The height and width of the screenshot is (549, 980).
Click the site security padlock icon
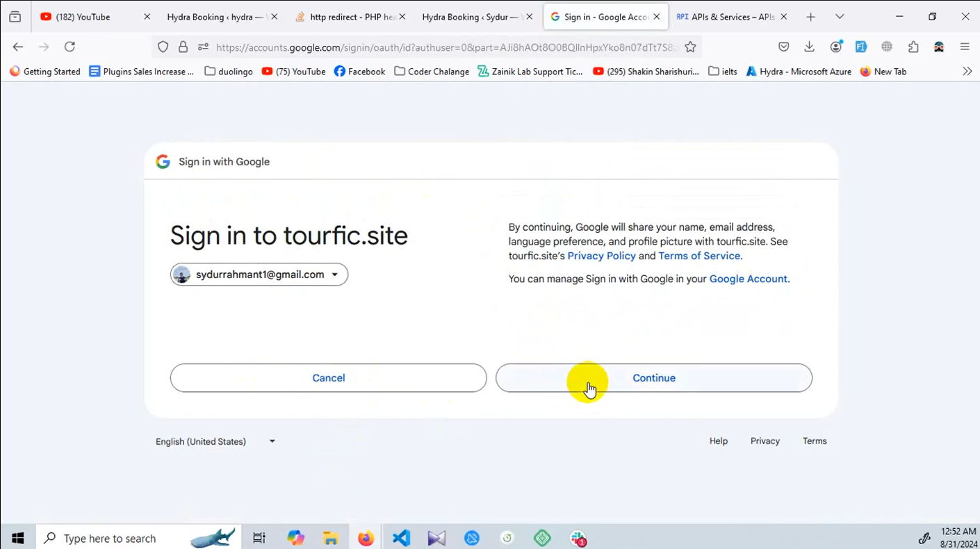point(183,47)
